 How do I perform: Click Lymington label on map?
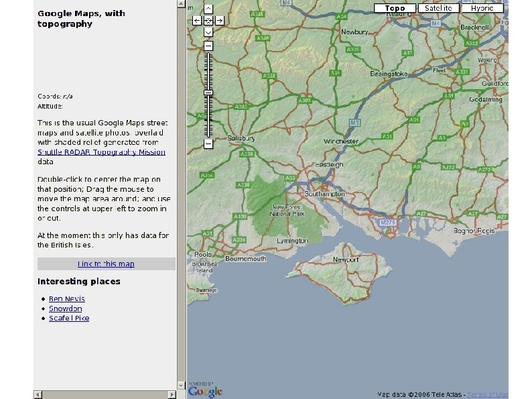[x=292, y=241]
